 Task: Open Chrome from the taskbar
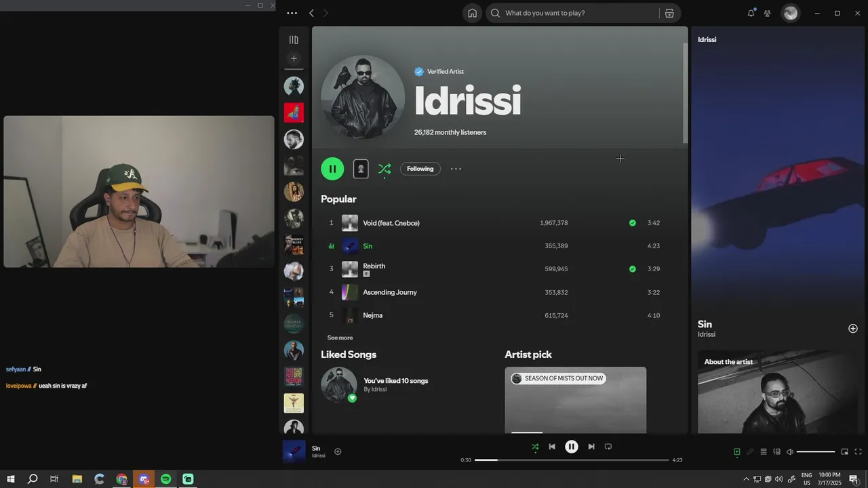pos(121,479)
